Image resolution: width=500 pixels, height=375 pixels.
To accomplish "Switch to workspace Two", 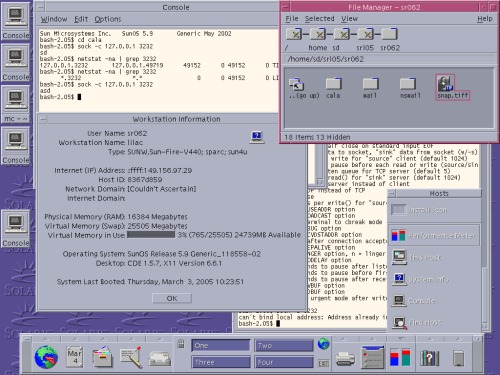I will [284, 346].
